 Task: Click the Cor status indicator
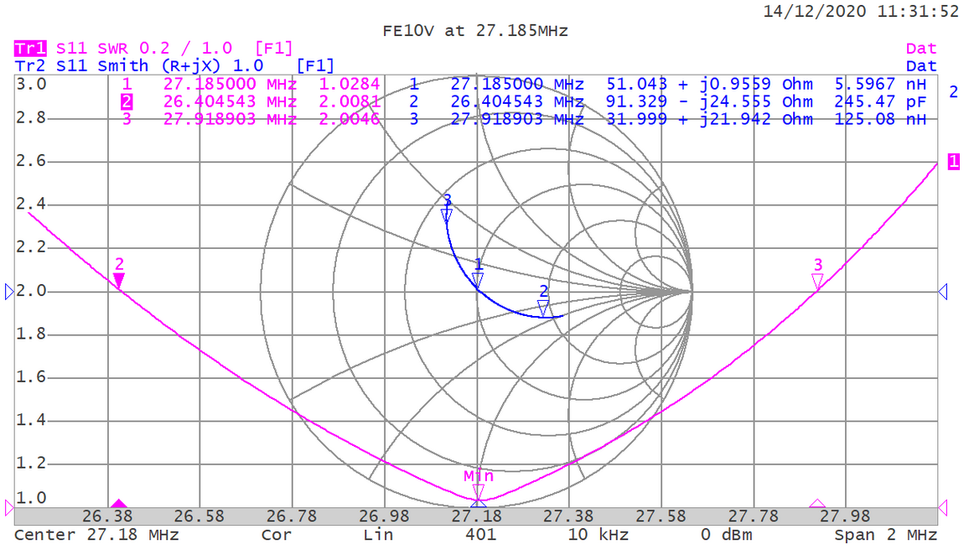coord(277,535)
